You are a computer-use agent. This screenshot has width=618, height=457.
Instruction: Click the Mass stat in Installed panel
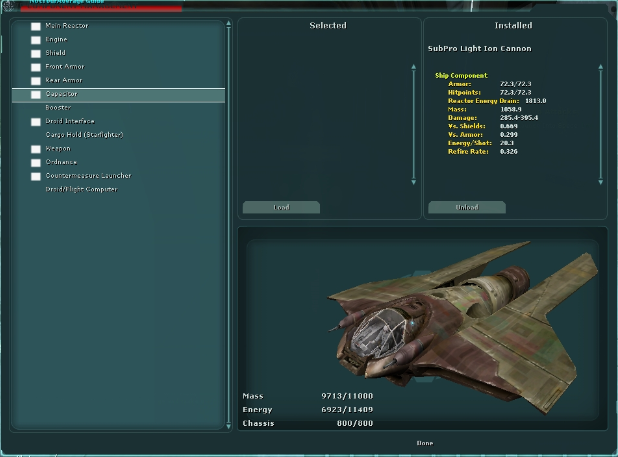click(485, 109)
